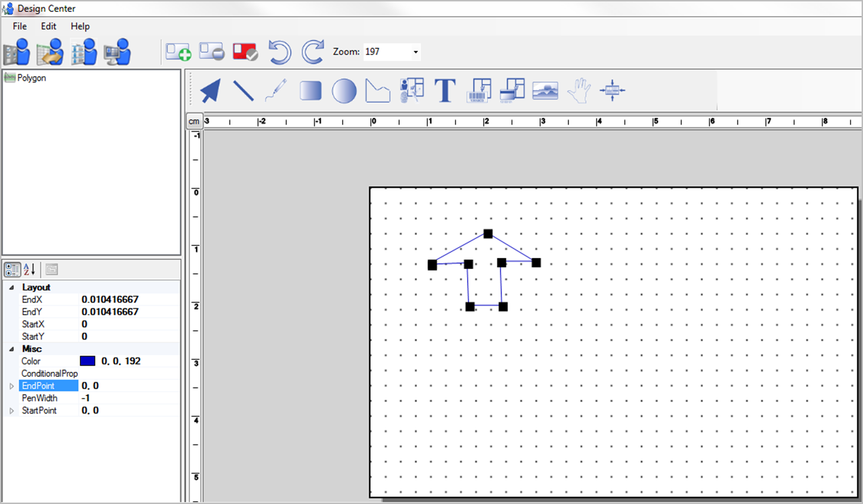Select the Image insertion tool

pos(545,90)
